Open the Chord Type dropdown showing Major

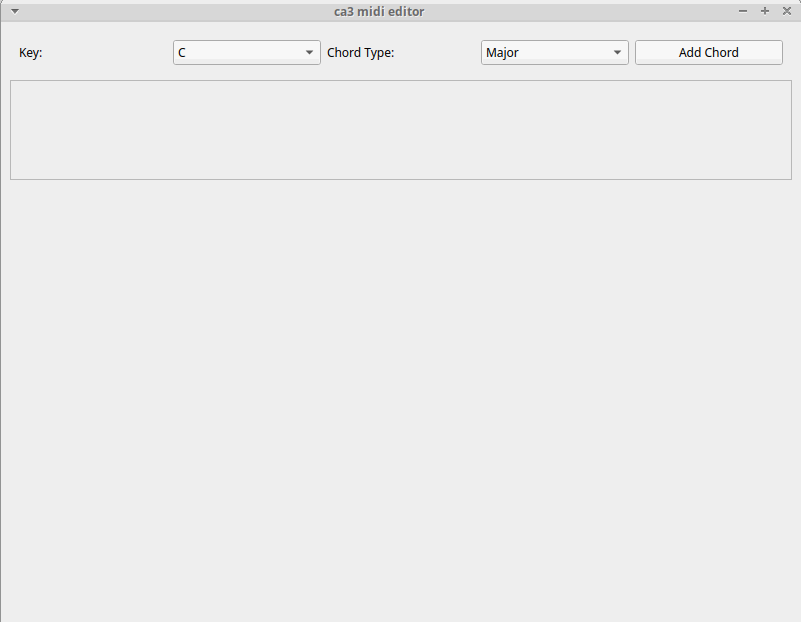click(554, 53)
